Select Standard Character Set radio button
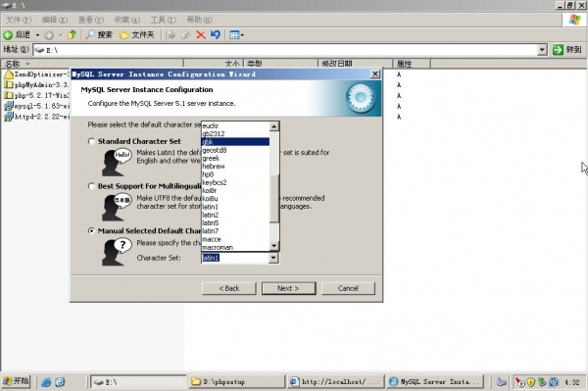Image resolution: width=588 pixels, height=391 pixels. pos(91,141)
